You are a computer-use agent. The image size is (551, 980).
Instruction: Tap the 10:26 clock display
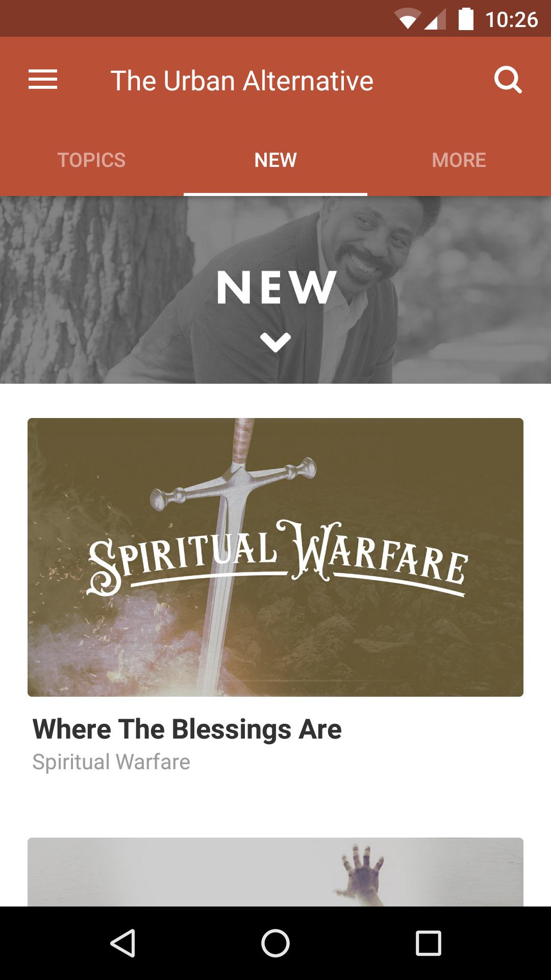click(x=511, y=19)
